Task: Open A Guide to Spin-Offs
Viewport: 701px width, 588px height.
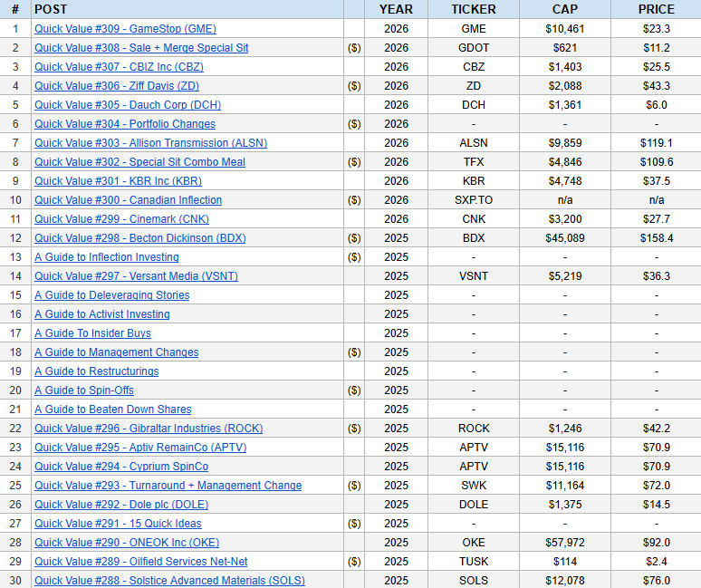Action: pyautogui.click(x=84, y=390)
